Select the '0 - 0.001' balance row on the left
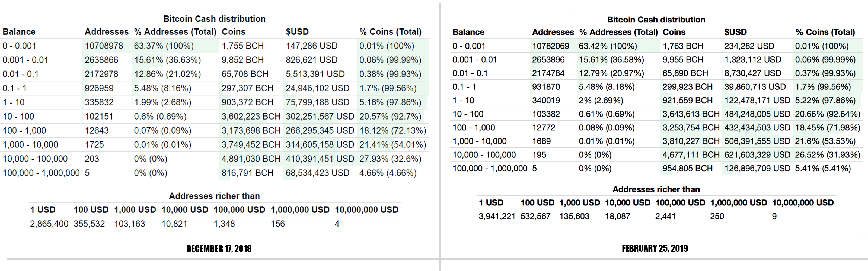The image size is (868, 271). (x=18, y=46)
